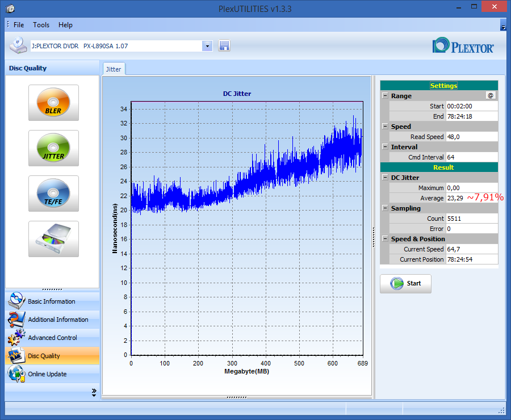Click the drive icon beside the device selector
Image resolution: width=511 pixels, height=420 pixels.
(18, 45)
